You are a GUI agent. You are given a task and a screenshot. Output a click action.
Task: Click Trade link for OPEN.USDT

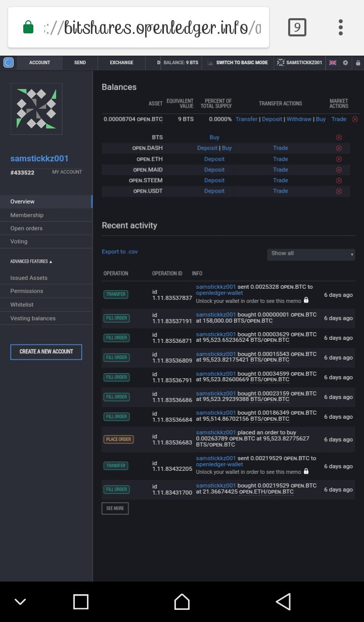click(x=281, y=191)
